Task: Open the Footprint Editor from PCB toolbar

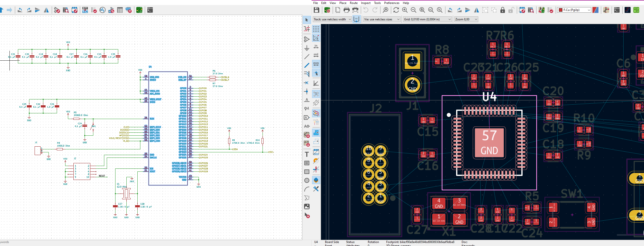Action: 522,10
